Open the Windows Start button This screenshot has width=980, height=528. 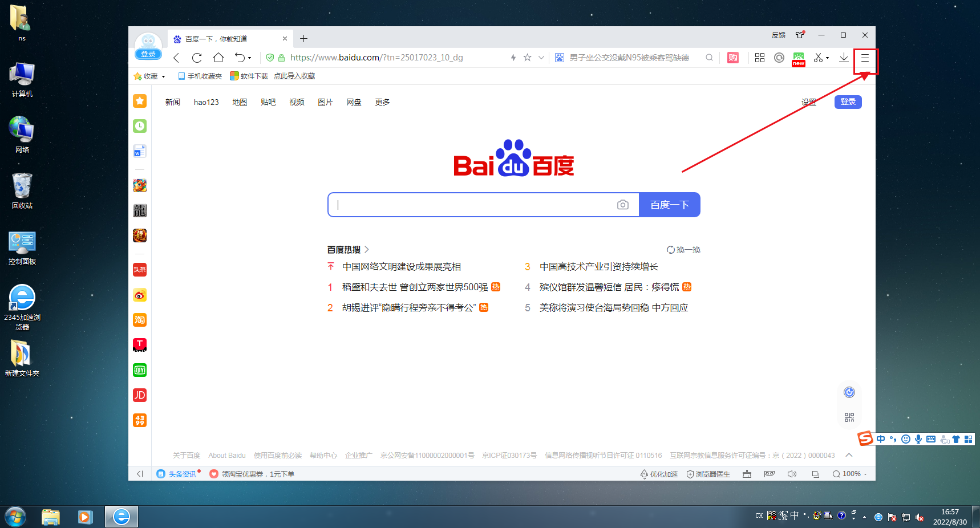point(15,517)
